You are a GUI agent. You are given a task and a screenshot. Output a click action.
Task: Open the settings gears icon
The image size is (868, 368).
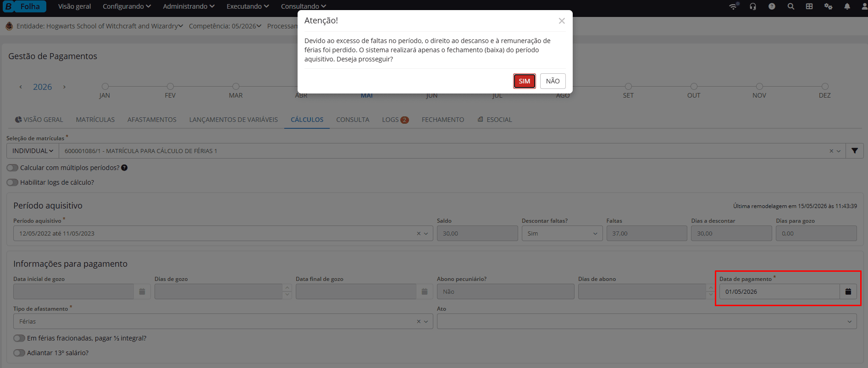click(828, 6)
